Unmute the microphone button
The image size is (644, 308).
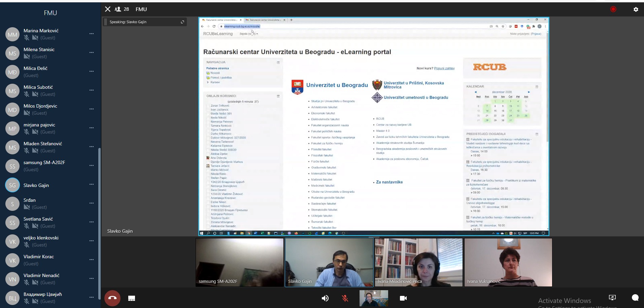click(x=345, y=298)
